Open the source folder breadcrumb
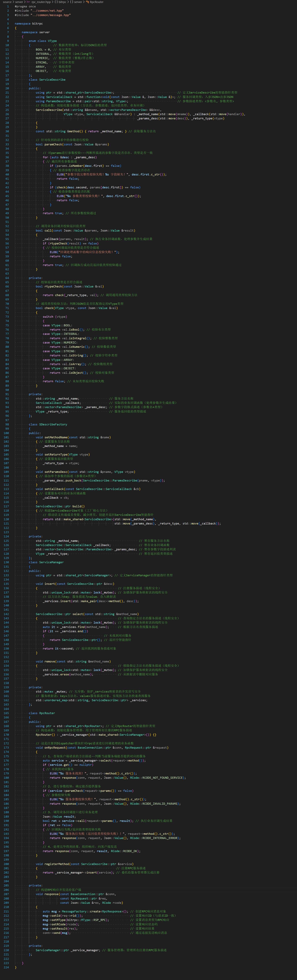 [x=7, y=2]
